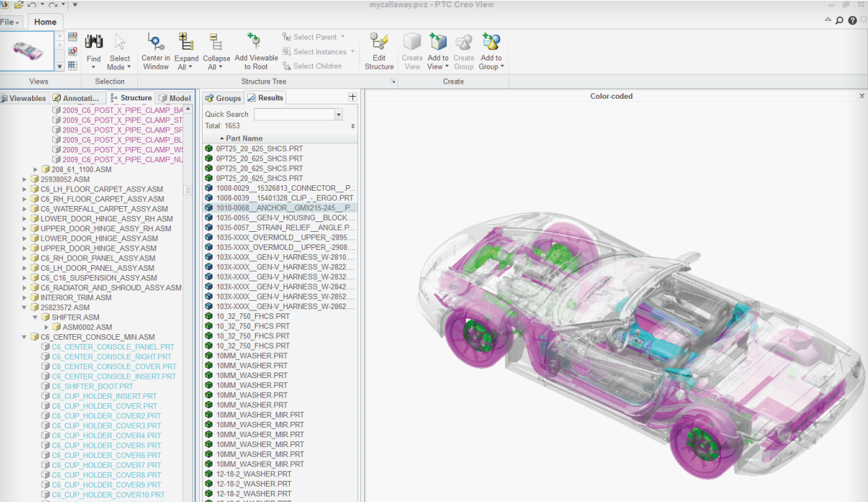The image size is (868, 502).
Task: Collapse C6_CENTER_CONSOLE_MIN.ASM node
Action: [25, 337]
